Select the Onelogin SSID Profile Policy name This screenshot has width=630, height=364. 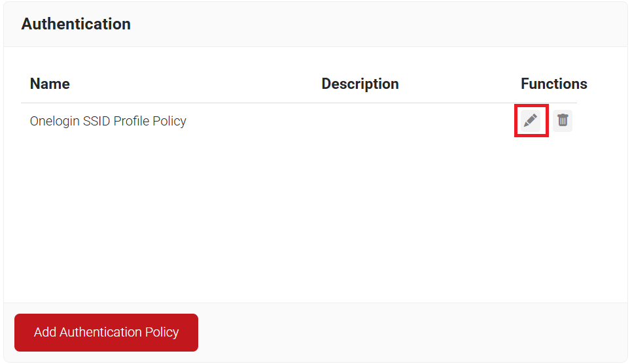pyautogui.click(x=108, y=121)
